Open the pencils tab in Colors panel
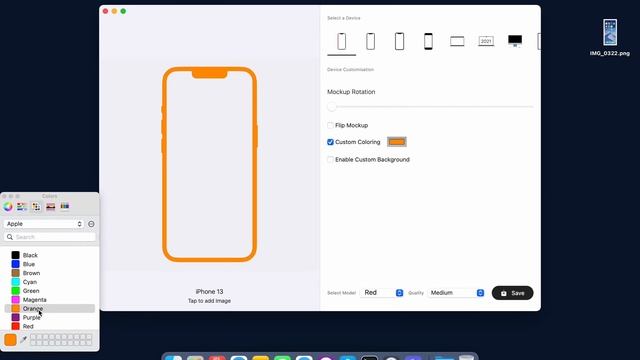 point(64,207)
